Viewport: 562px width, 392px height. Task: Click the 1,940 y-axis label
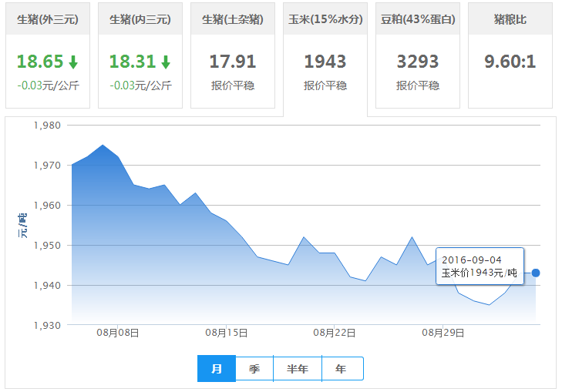point(47,285)
